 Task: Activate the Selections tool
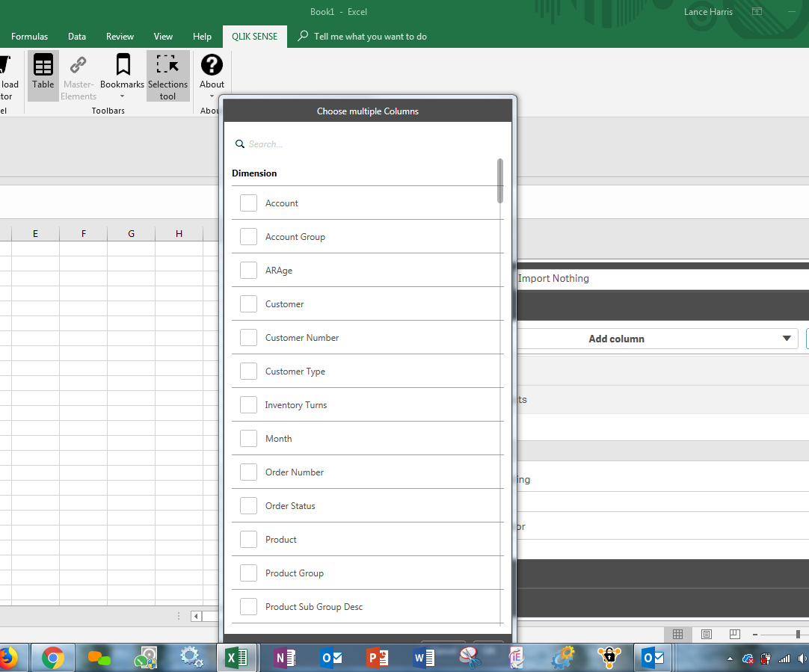click(x=167, y=75)
